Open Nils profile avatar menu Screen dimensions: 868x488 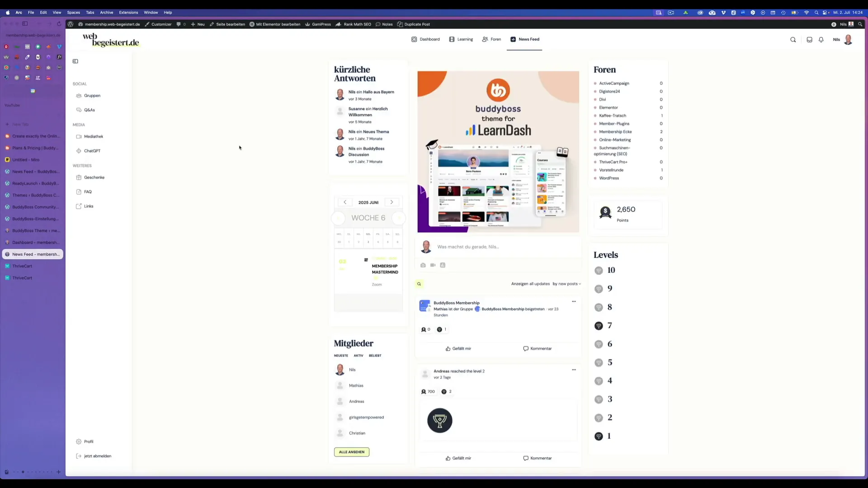pyautogui.click(x=848, y=40)
